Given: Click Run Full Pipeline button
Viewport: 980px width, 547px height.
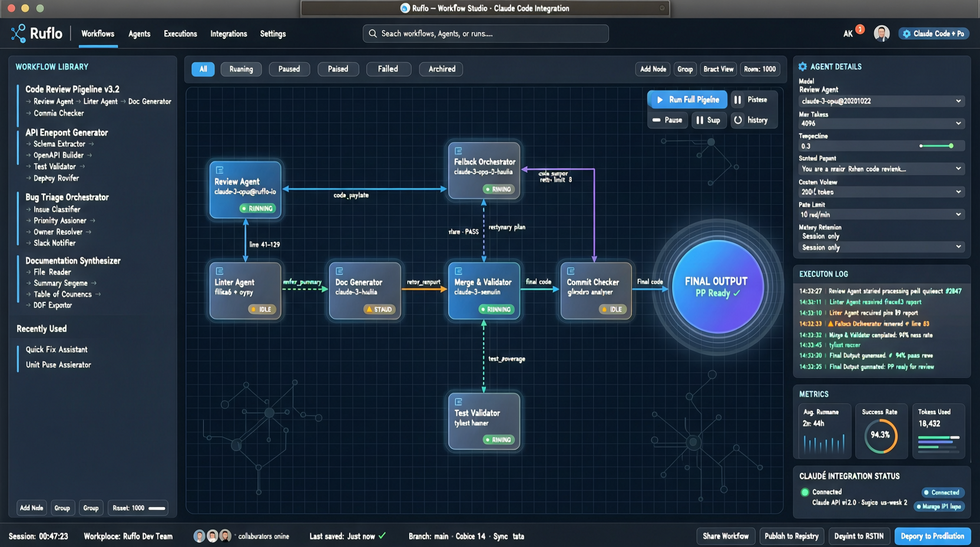Looking at the screenshot, I should tap(687, 100).
